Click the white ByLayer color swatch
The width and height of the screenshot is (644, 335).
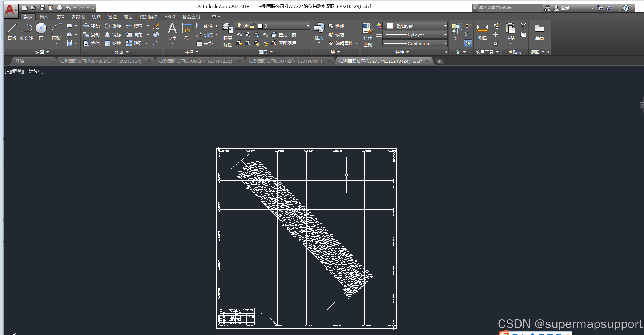click(x=390, y=26)
